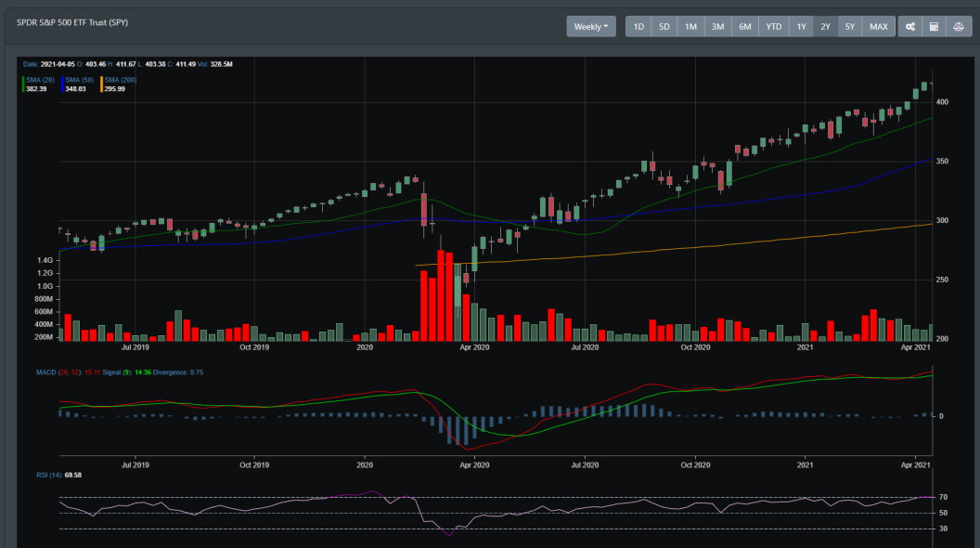Show the 1Y time range
Image resolution: width=980 pixels, height=548 pixels.
point(801,27)
